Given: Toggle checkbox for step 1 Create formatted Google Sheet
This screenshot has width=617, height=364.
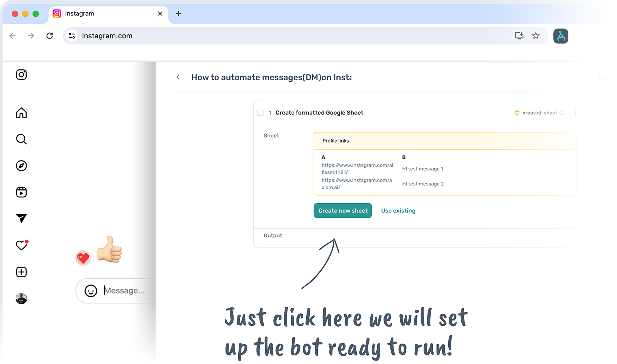Looking at the screenshot, I should (261, 113).
